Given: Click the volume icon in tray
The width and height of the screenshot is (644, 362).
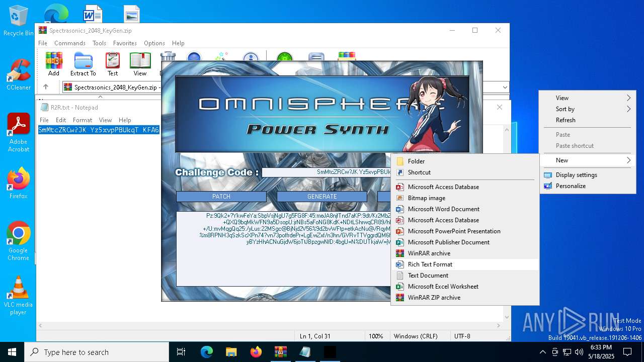Looking at the screenshot, I should coord(579,352).
